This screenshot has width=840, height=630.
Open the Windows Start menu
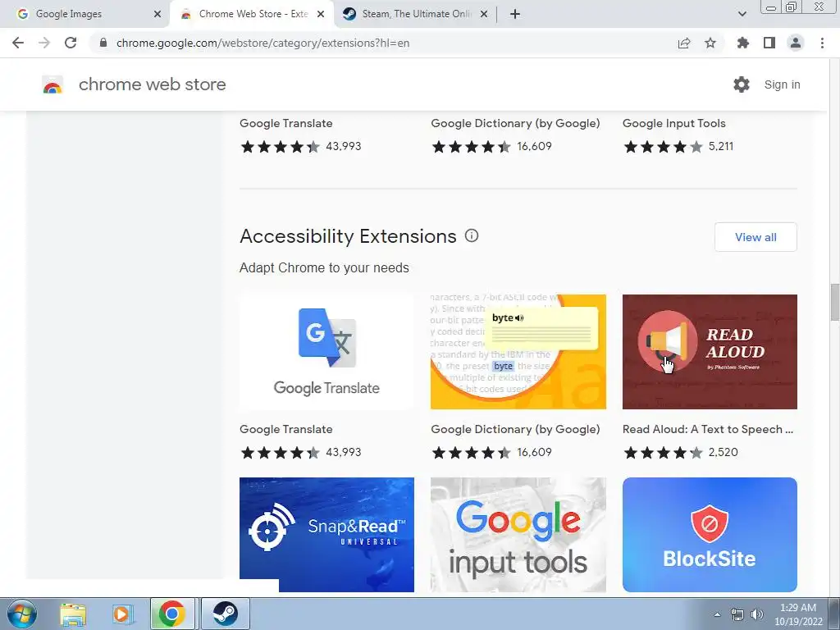[x=21, y=614]
